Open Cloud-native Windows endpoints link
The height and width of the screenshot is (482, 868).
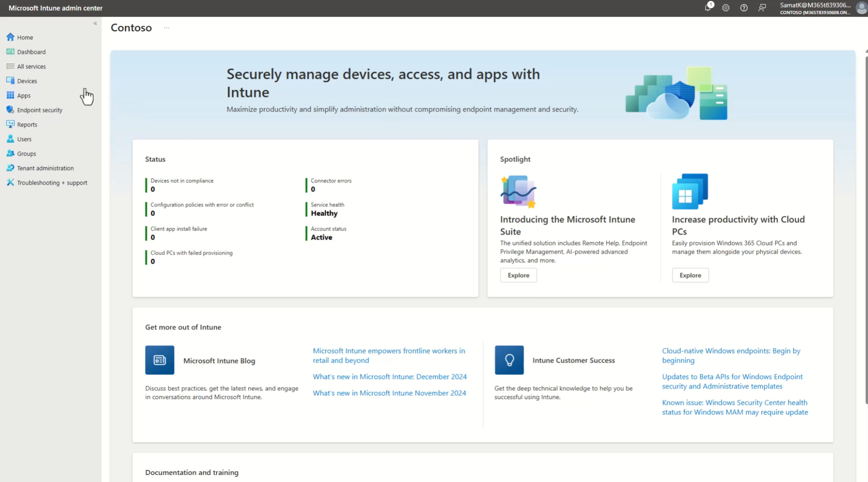coord(731,355)
